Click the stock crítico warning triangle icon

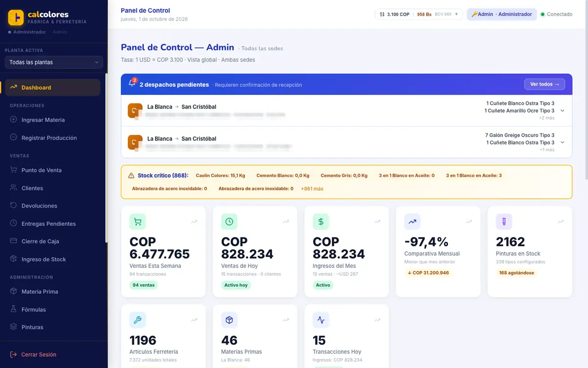tap(131, 175)
